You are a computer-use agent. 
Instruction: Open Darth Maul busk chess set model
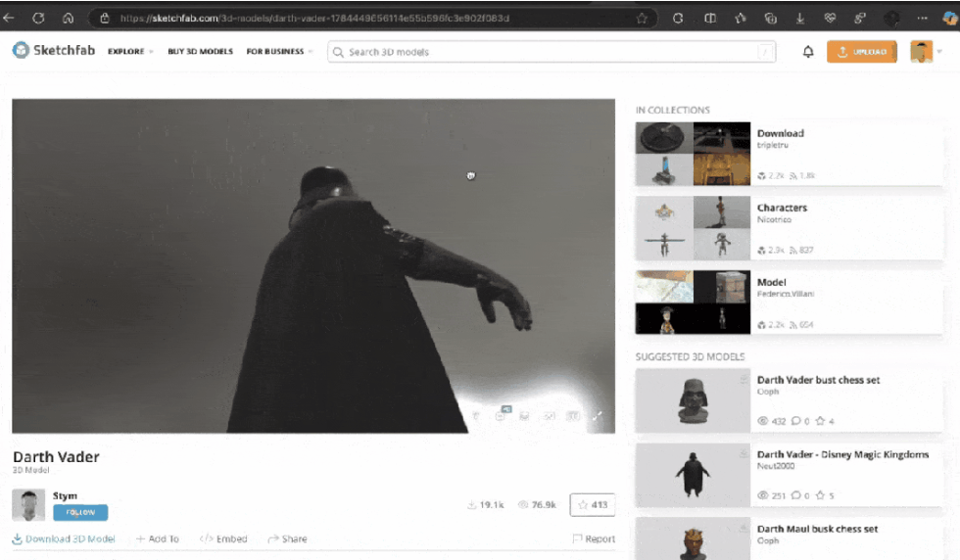817,530
